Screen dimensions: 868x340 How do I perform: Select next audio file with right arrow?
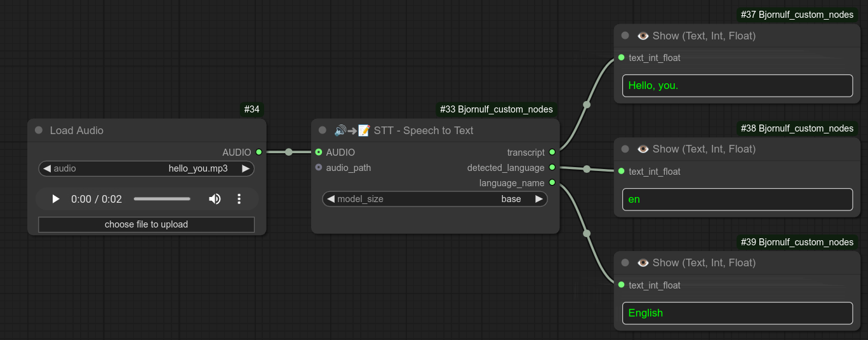(x=246, y=168)
